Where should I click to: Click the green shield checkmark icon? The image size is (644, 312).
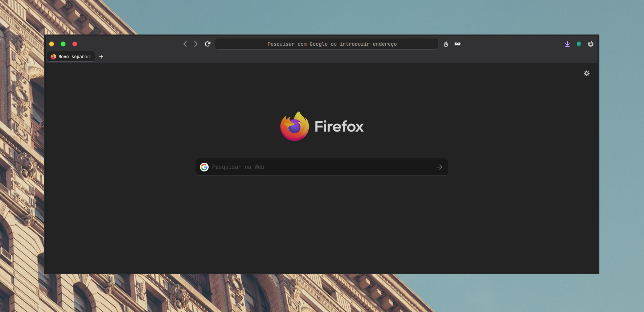pyautogui.click(x=579, y=44)
